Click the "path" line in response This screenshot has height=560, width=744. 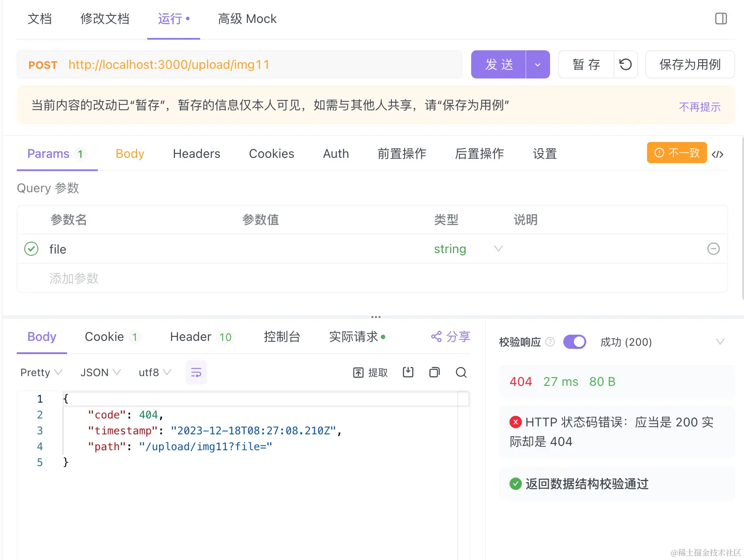tap(180, 447)
